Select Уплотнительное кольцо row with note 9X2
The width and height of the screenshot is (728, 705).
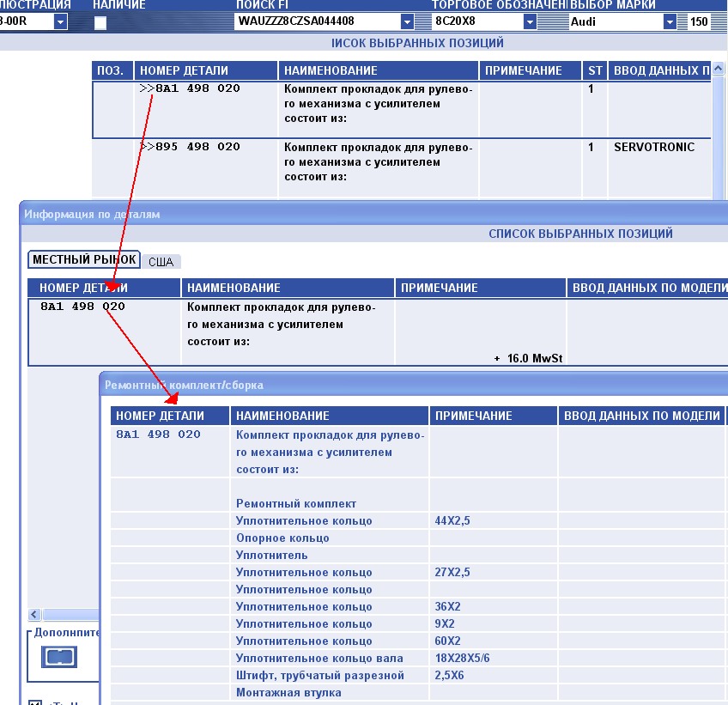point(417,623)
